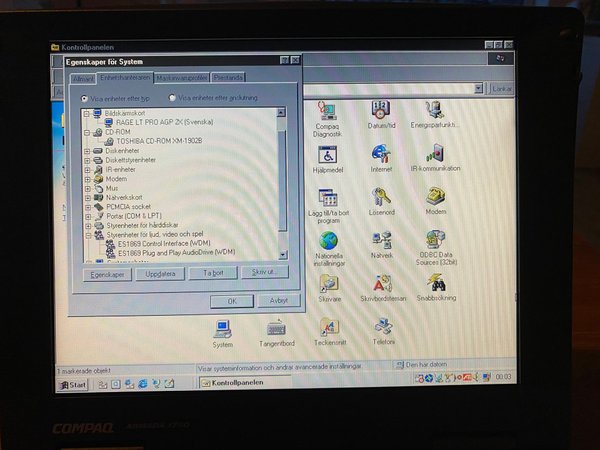Click the help question mark in dialog title
The width and height of the screenshot is (600, 450).
tap(284, 60)
